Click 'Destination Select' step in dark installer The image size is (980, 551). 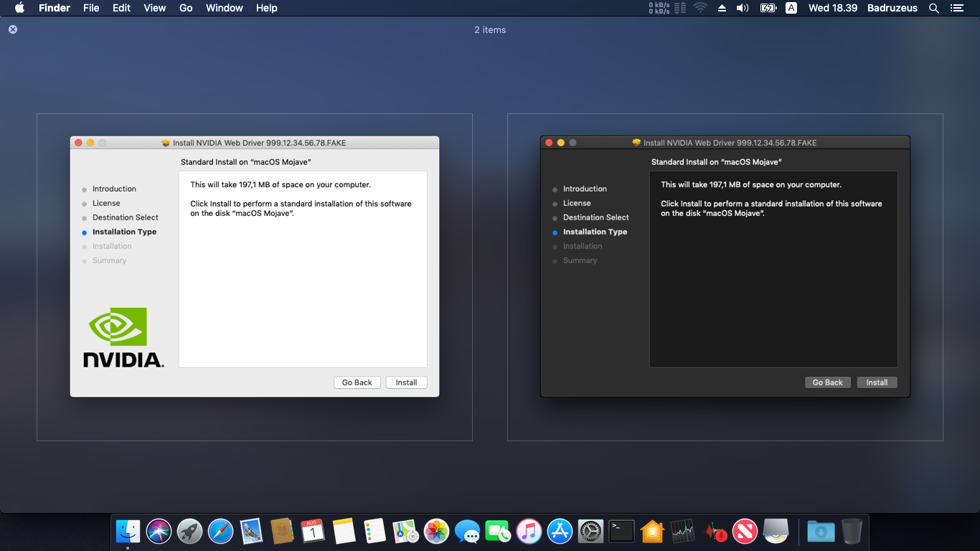(x=595, y=217)
